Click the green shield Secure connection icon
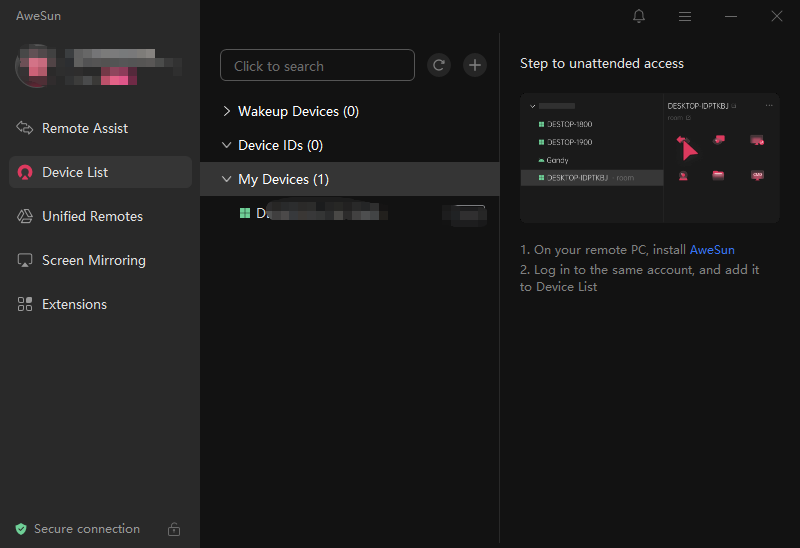 (x=21, y=529)
